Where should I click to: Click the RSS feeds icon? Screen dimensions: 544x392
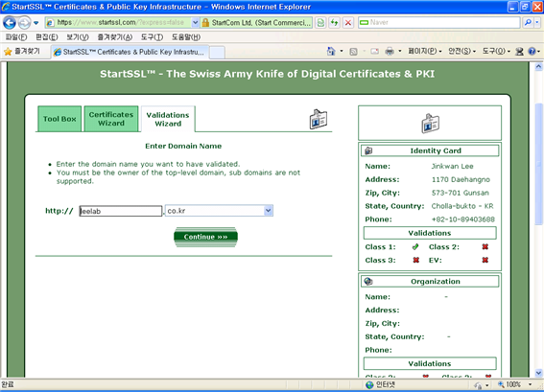tap(353, 52)
